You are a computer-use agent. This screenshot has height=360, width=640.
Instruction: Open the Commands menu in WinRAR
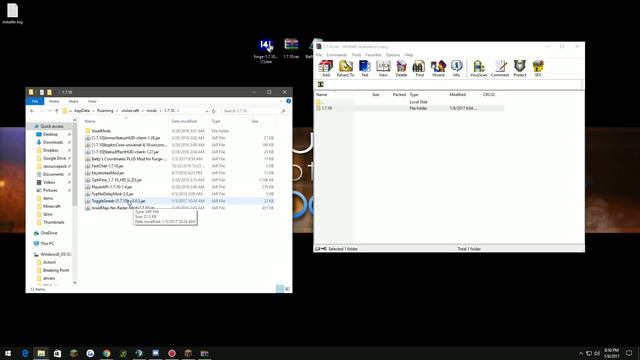tap(336, 55)
